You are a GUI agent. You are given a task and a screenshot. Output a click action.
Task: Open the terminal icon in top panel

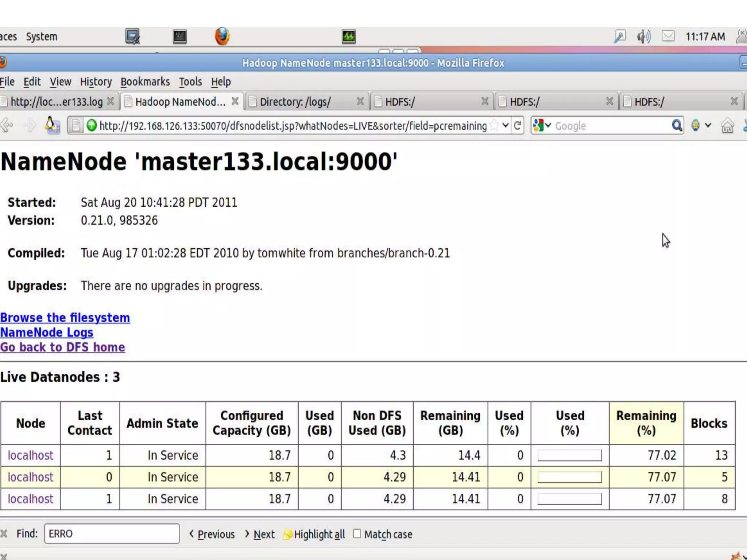[x=179, y=36]
